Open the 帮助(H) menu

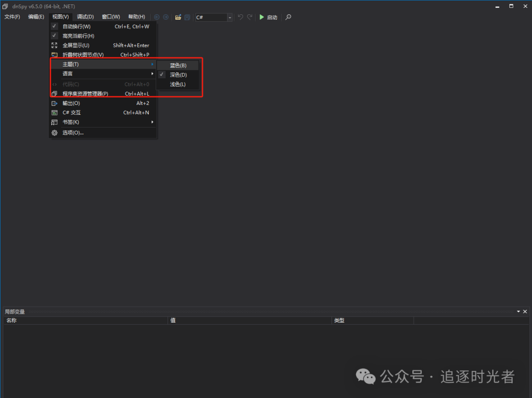pyautogui.click(x=136, y=17)
